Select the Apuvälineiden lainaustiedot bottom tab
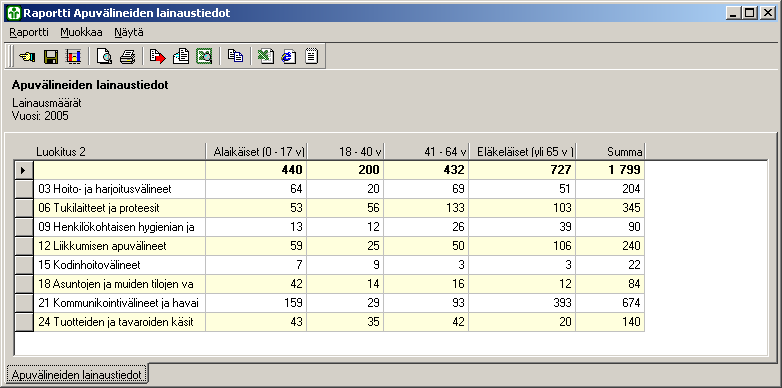Viewport: 782px width, 388px height. (78, 374)
